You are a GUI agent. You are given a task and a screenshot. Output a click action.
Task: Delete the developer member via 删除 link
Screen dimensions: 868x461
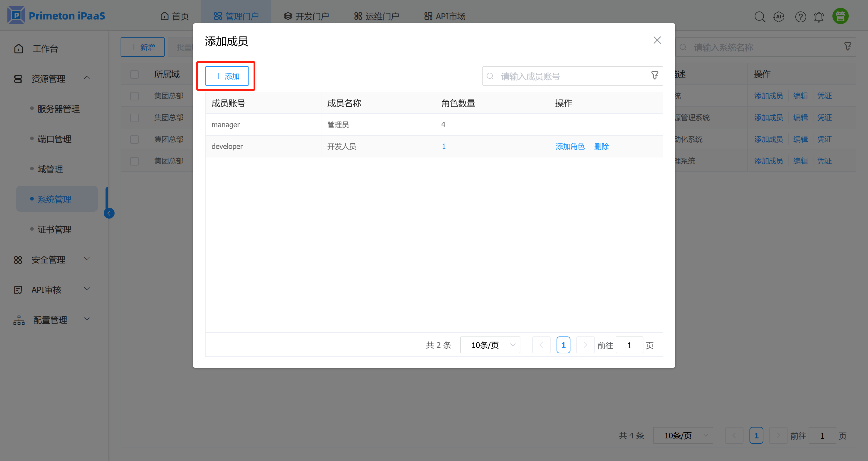(x=601, y=146)
